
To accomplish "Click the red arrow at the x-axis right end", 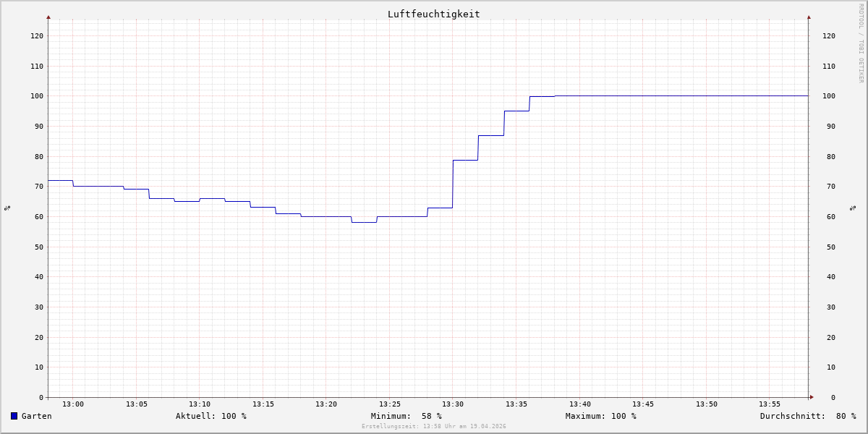I will point(811,397).
